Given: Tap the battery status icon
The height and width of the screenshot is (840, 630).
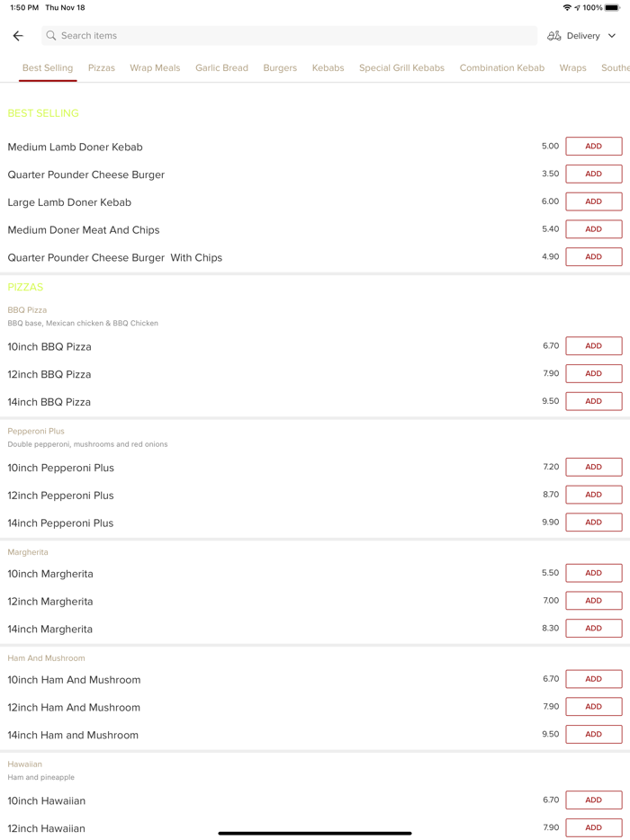Looking at the screenshot, I should pos(612,7).
